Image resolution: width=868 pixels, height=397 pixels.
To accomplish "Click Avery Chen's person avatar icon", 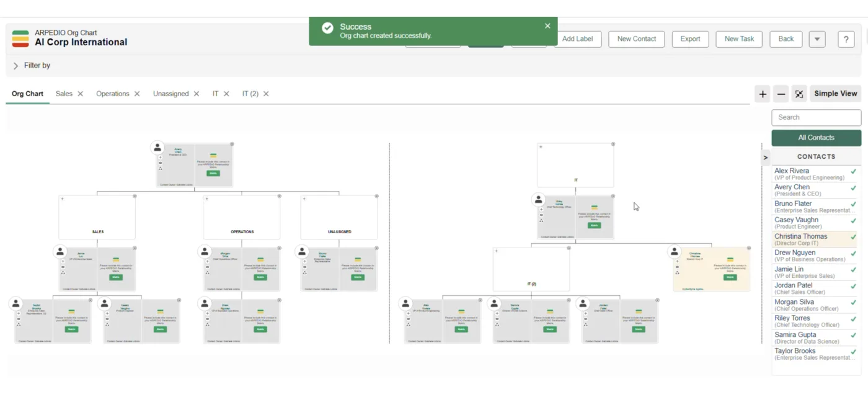I will pos(157,148).
